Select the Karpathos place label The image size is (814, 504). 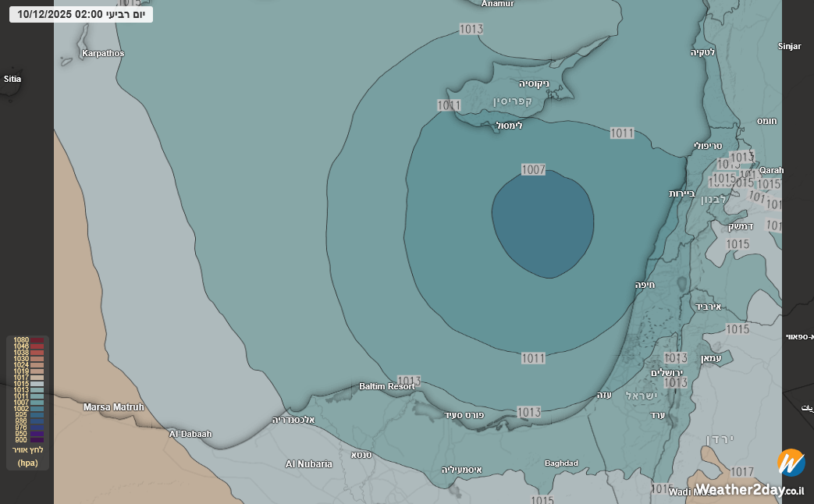103,53
